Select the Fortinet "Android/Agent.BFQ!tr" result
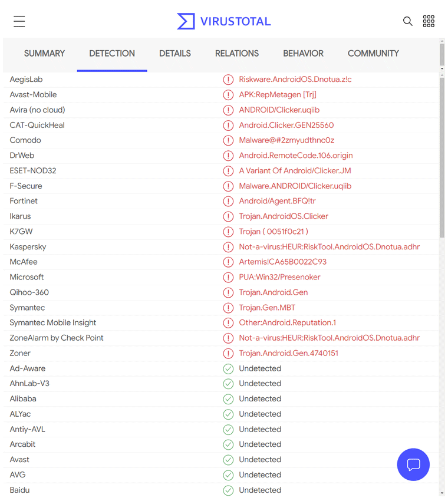This screenshot has width=448, height=501. pos(278,201)
